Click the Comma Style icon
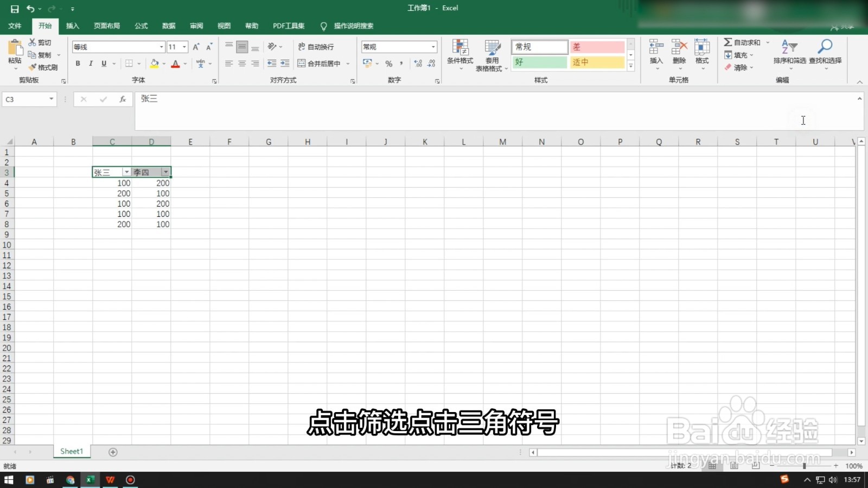 coord(401,63)
